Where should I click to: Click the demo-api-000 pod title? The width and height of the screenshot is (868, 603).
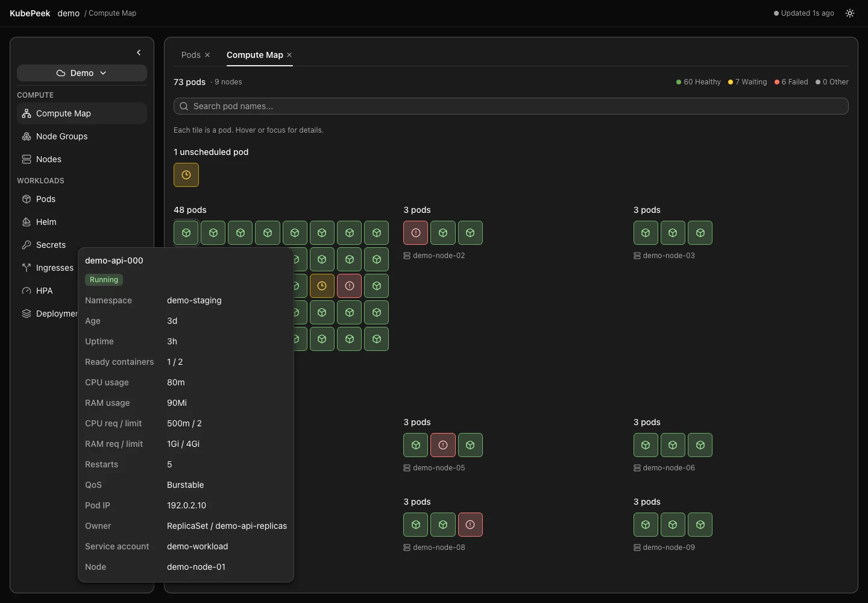114,260
